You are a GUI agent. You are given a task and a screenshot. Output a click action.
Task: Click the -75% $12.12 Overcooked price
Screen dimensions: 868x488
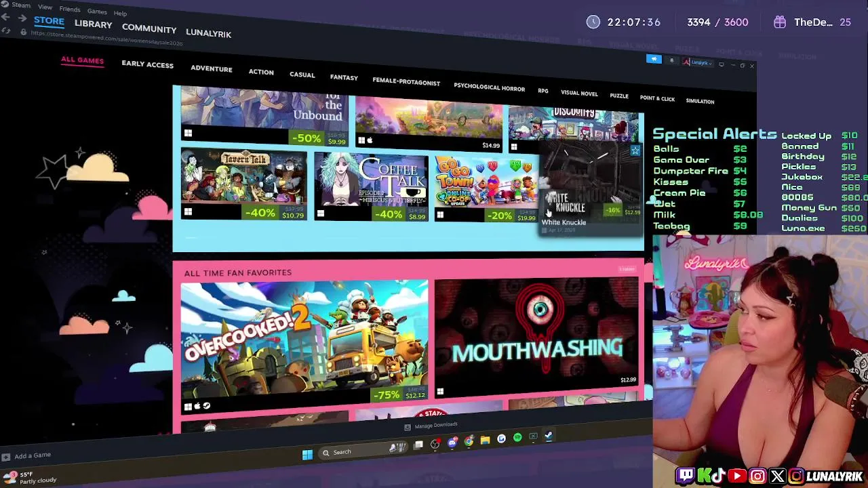pyautogui.click(x=400, y=394)
